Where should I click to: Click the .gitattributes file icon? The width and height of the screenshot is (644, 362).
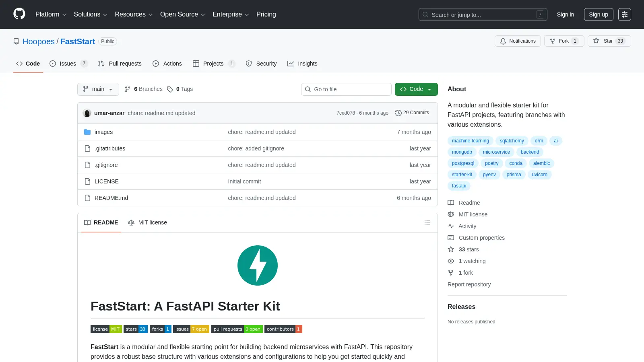click(87, 148)
